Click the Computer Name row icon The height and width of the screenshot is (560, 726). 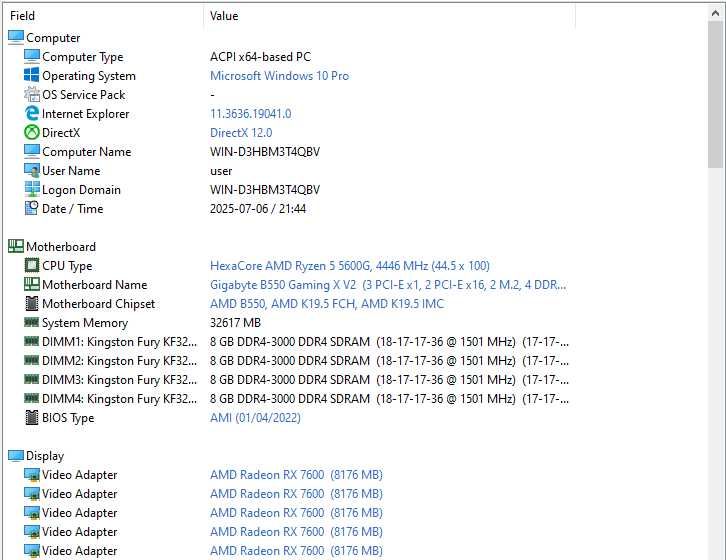(31, 151)
